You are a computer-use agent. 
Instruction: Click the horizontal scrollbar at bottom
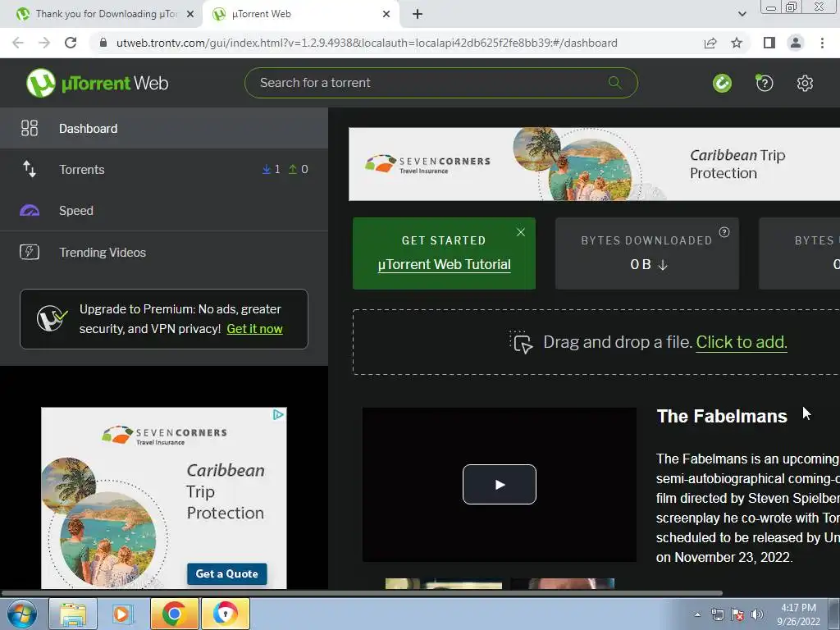[362, 593]
